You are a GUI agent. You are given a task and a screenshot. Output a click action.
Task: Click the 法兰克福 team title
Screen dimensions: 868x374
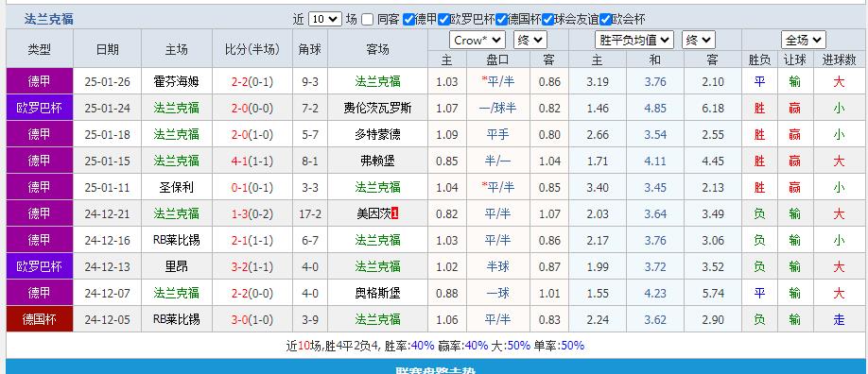pyautogui.click(x=49, y=20)
